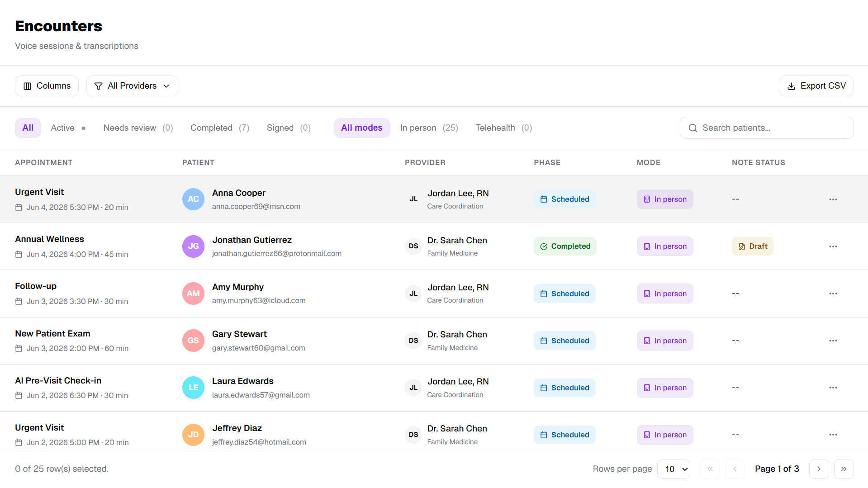Sort by the APPOINTMENT column header
868x488 pixels.
43,163
